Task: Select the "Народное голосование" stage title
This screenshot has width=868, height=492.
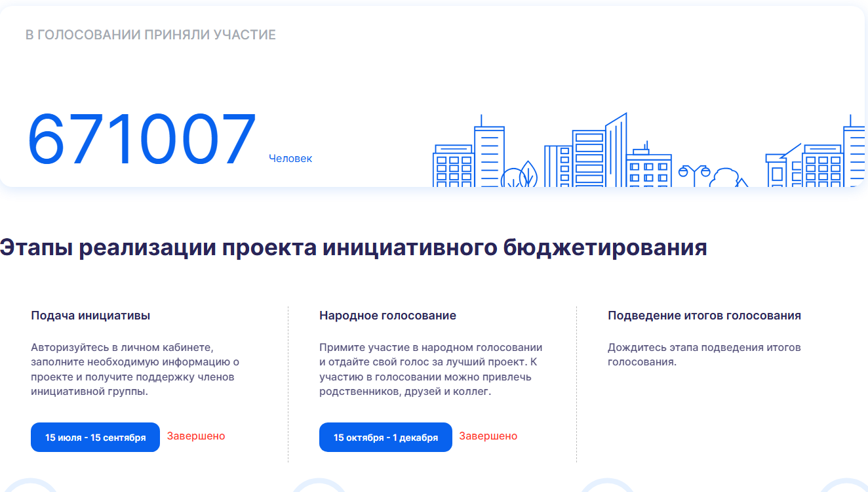Action: pyautogui.click(x=387, y=316)
